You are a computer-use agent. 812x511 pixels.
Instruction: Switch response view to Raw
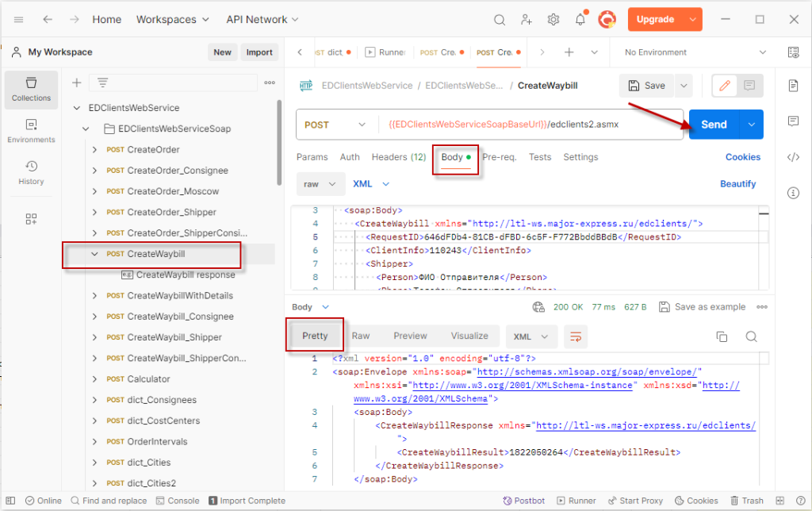click(361, 336)
